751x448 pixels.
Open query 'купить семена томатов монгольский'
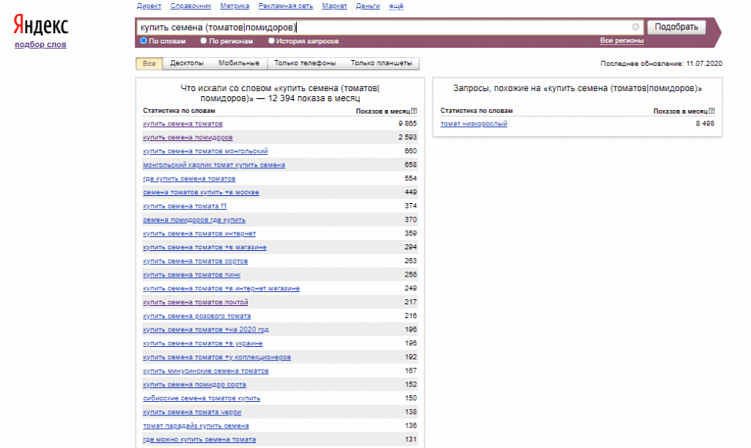(205, 151)
